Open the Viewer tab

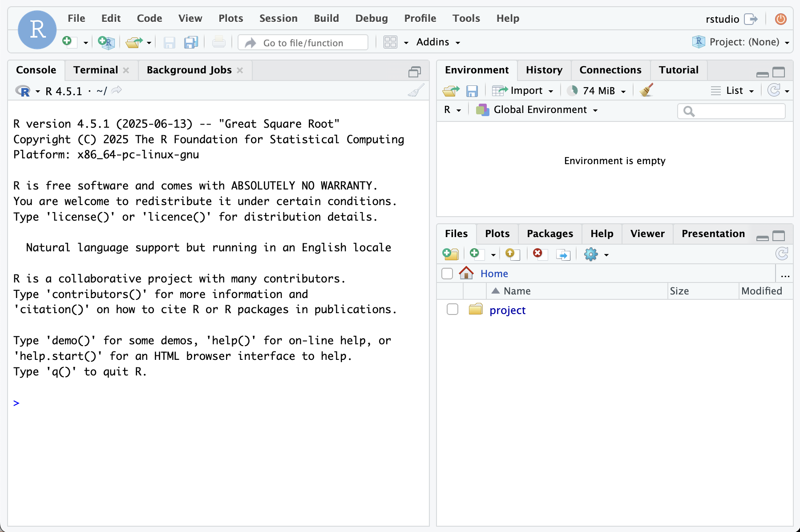coord(647,234)
